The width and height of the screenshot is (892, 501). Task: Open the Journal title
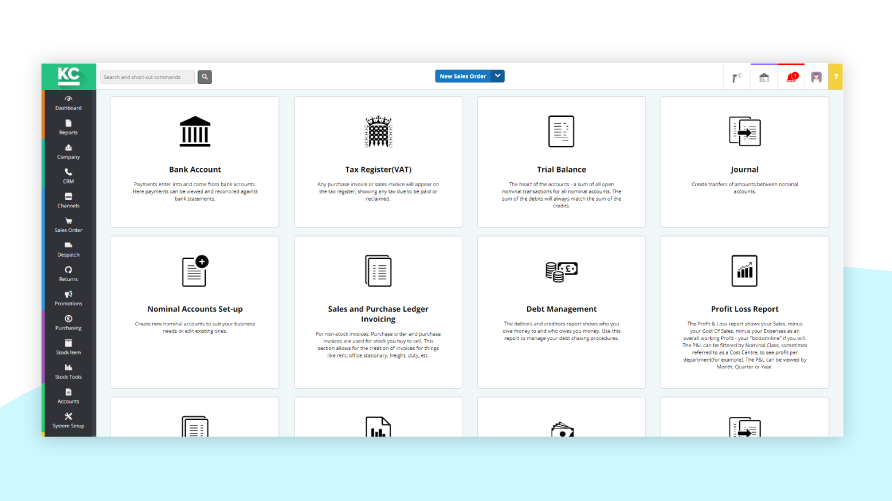coord(745,169)
